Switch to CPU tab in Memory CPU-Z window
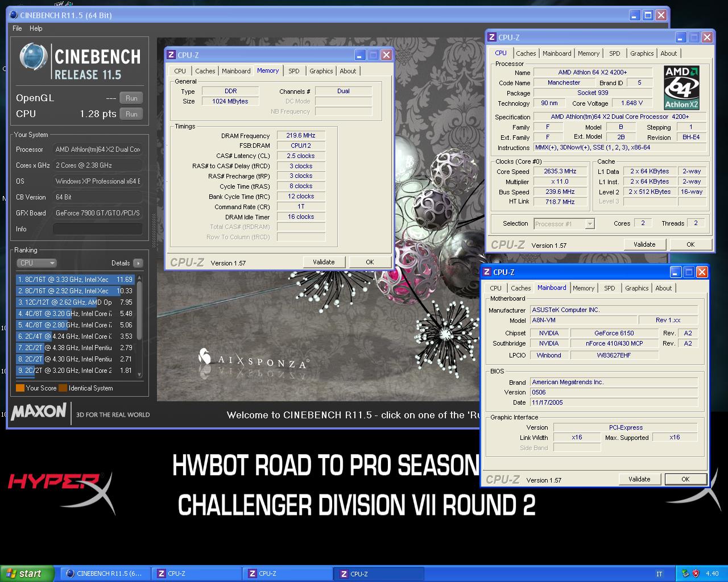 (x=180, y=71)
